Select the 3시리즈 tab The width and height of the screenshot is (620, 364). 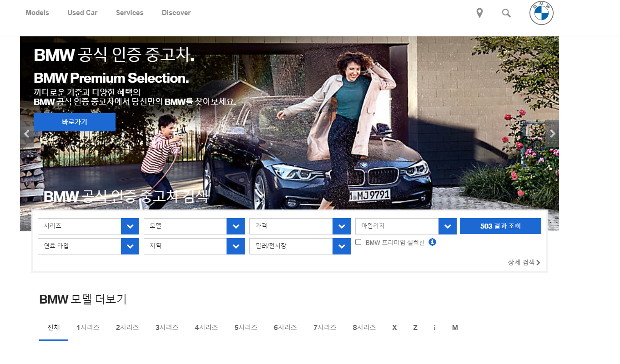tap(167, 328)
